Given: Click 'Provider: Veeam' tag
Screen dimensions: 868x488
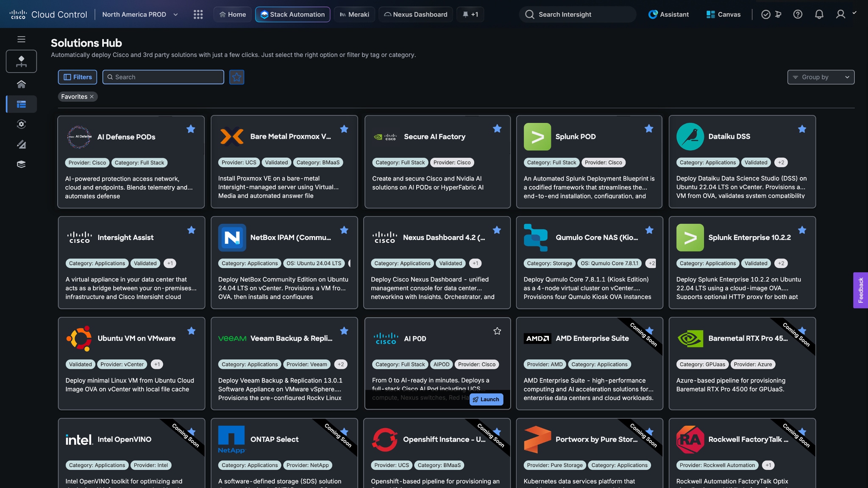Looking at the screenshot, I should coord(307,364).
